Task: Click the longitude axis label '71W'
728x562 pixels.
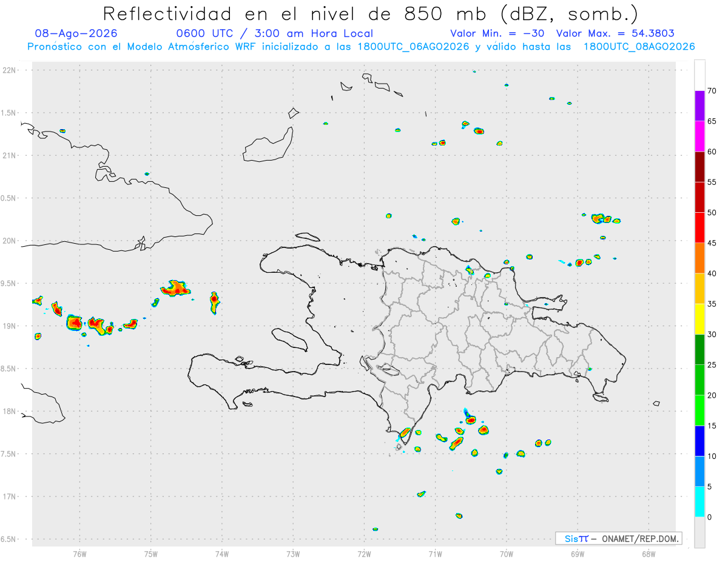Action: tap(435, 554)
